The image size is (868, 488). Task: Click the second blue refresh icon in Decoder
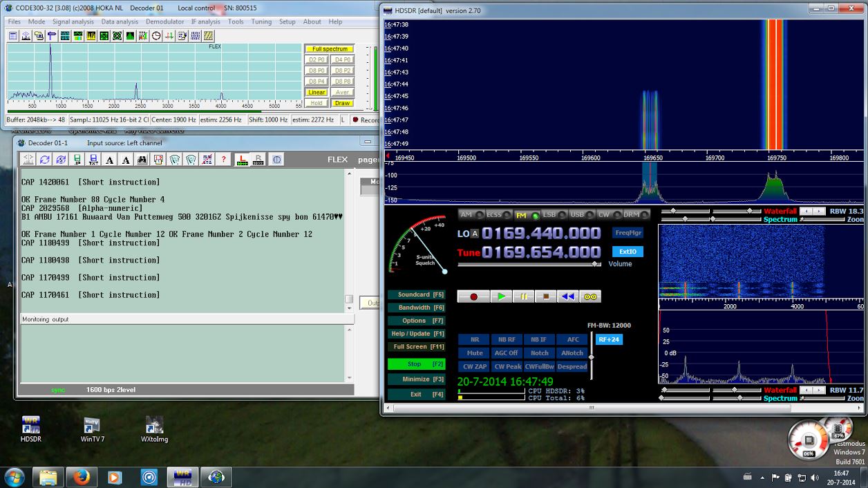[x=61, y=160]
